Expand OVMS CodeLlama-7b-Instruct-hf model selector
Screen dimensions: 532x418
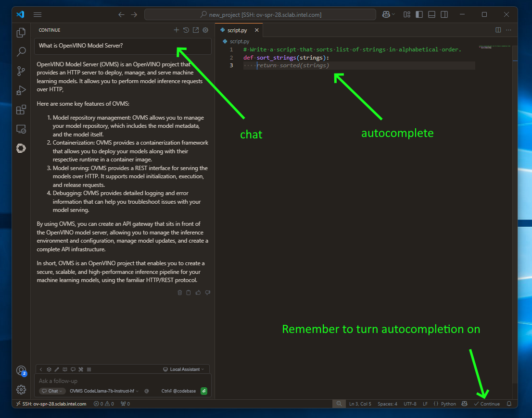(x=104, y=391)
